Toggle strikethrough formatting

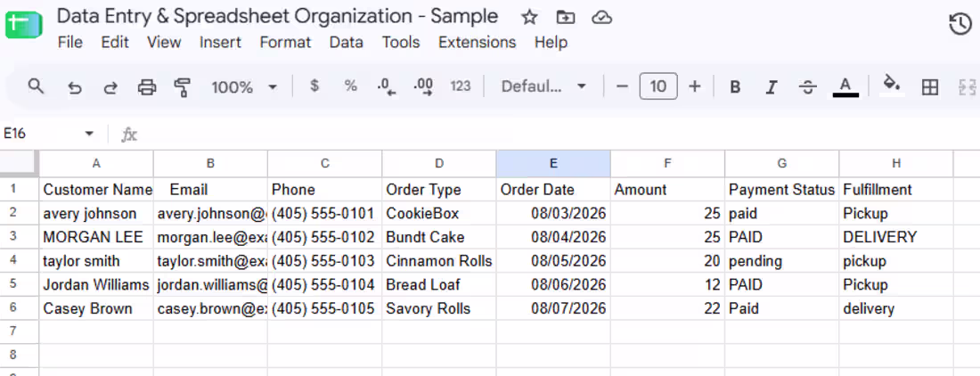click(807, 86)
